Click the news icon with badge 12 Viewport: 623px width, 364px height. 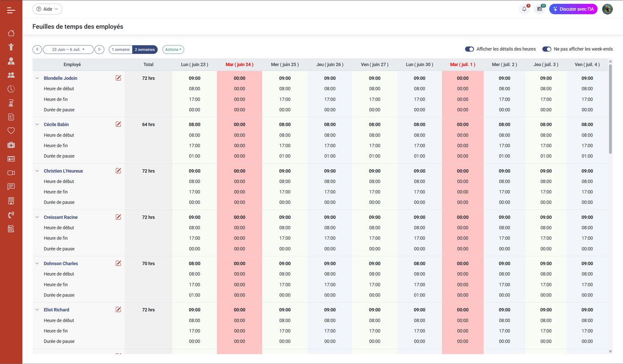(x=539, y=9)
